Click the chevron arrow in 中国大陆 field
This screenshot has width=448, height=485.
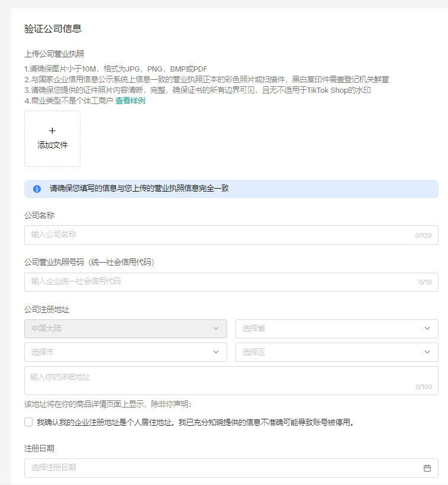coord(216,328)
